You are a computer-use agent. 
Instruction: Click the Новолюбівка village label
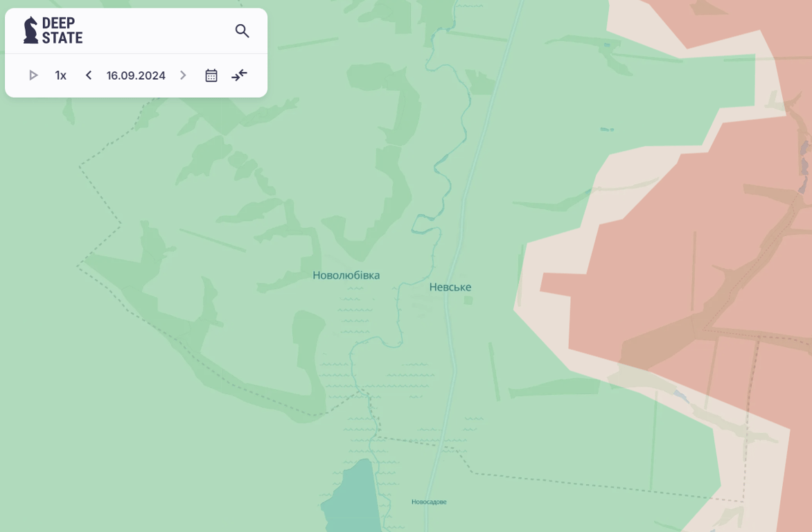coord(346,275)
